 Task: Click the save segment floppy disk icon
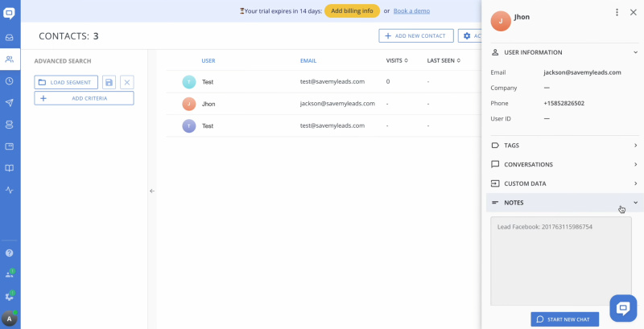pos(109,83)
